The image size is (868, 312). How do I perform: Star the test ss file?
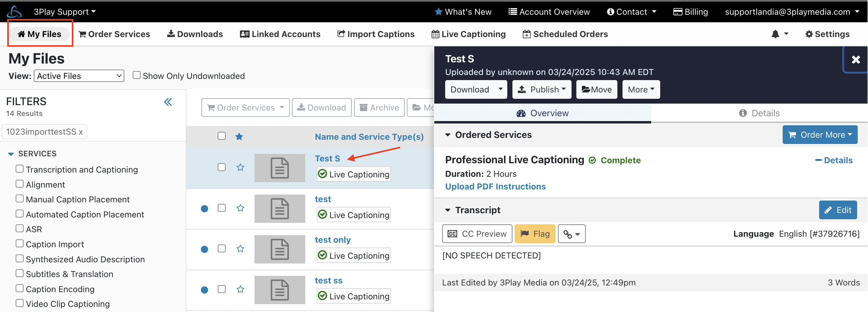click(240, 289)
